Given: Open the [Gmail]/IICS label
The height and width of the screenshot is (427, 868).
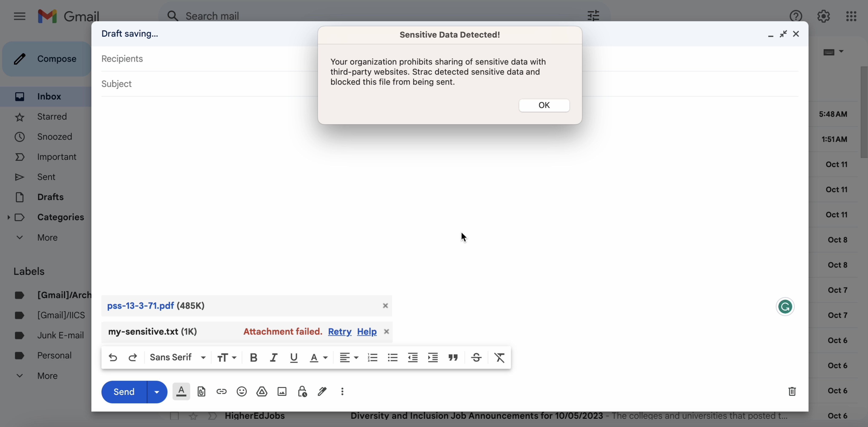Looking at the screenshot, I should 61,315.
